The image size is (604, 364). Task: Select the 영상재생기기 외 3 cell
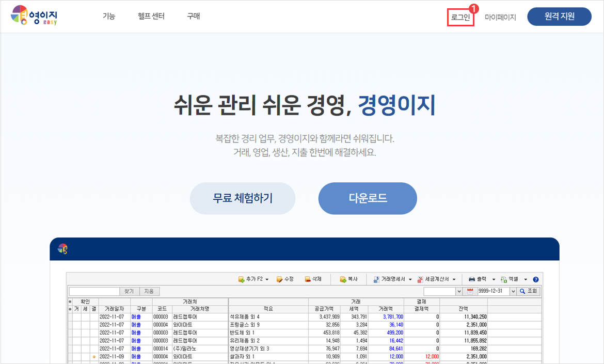268,349
